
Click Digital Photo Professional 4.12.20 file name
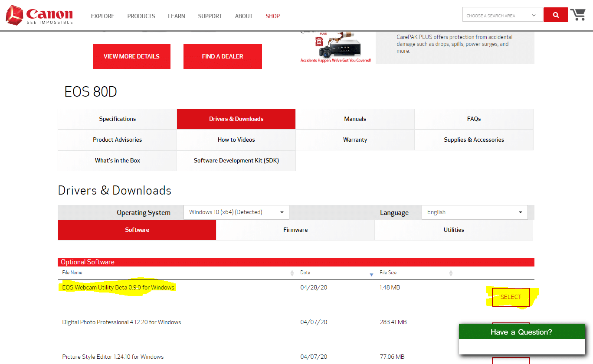tap(121, 322)
